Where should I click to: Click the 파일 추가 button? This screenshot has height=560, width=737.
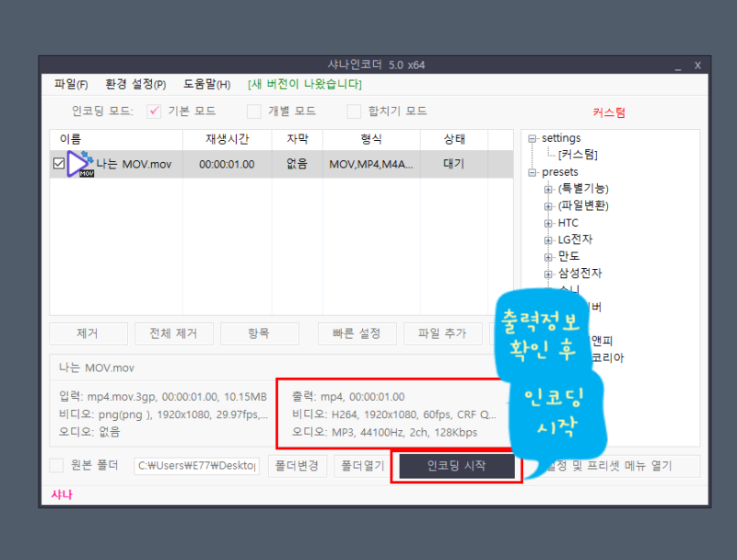click(x=443, y=333)
